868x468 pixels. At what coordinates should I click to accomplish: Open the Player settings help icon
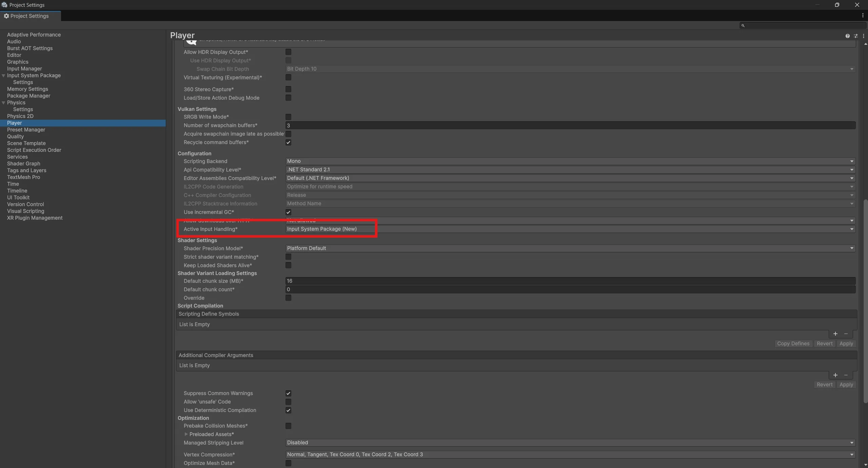847,36
